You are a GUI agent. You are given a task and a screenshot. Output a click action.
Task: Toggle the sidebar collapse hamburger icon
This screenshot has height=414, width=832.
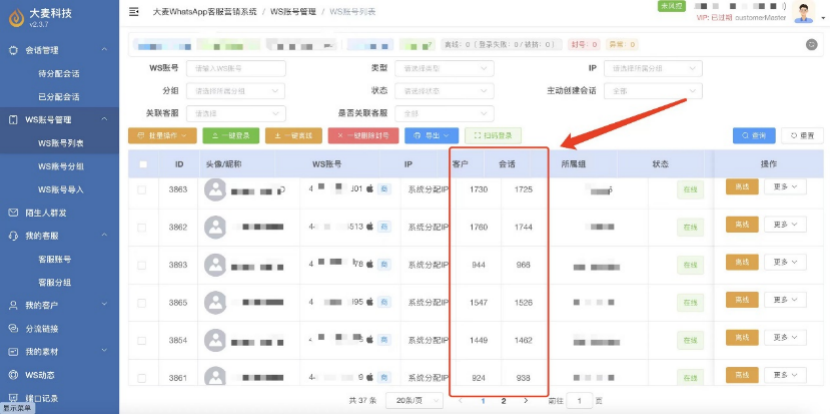tap(134, 12)
